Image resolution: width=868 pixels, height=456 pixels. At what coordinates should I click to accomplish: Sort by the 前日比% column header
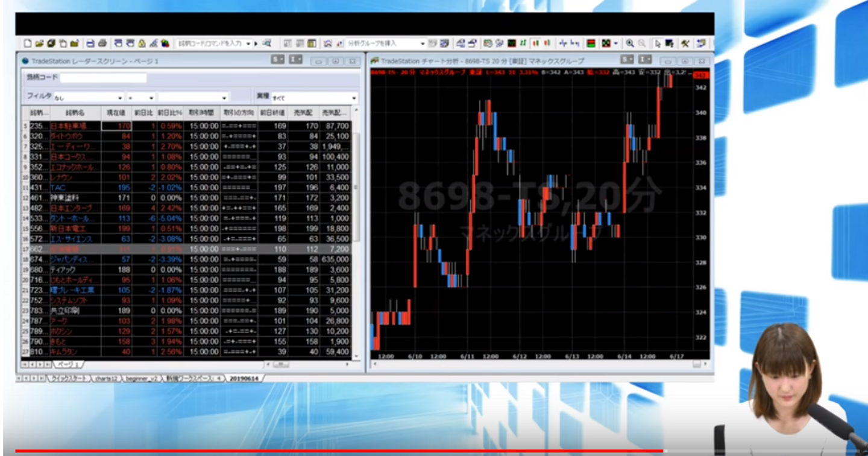(x=170, y=113)
